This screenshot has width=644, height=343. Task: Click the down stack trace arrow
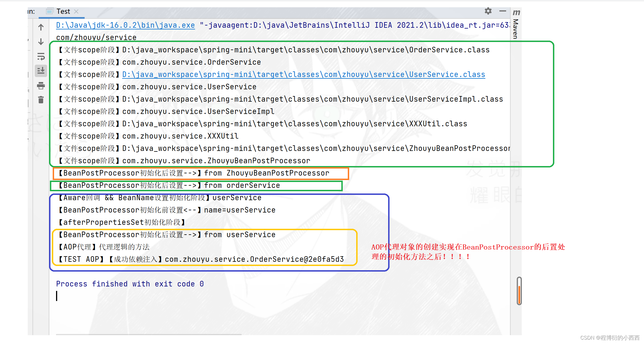click(x=41, y=42)
